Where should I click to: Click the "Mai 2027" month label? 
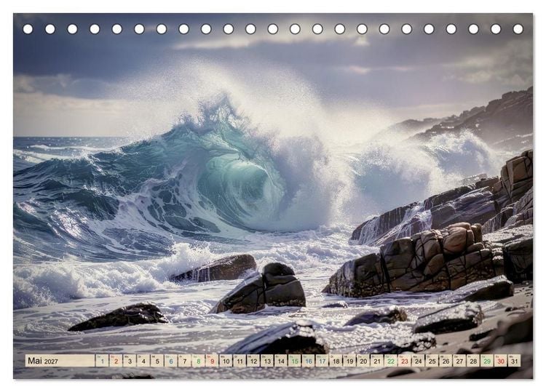[x=43, y=361]
